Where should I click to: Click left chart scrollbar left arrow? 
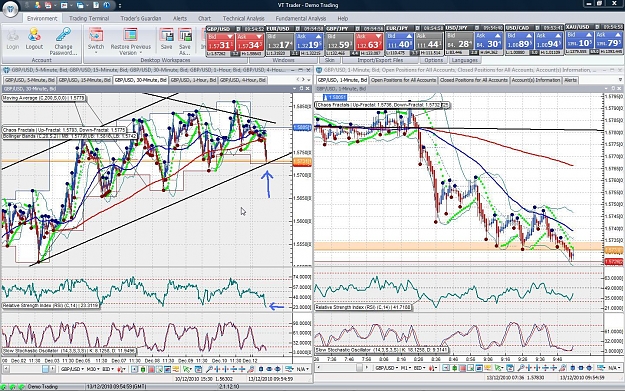[6, 369]
